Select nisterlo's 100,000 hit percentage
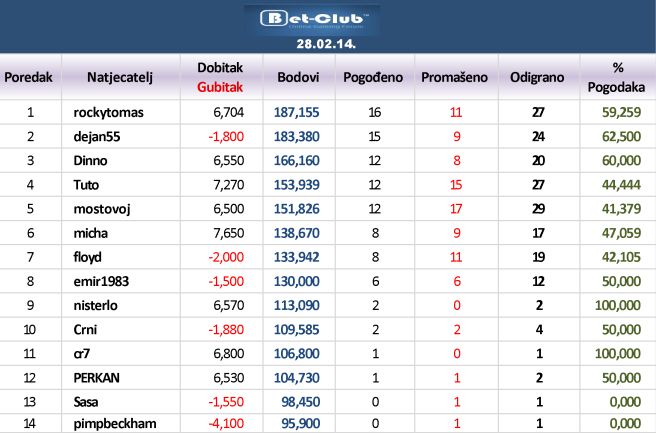 tap(618, 305)
